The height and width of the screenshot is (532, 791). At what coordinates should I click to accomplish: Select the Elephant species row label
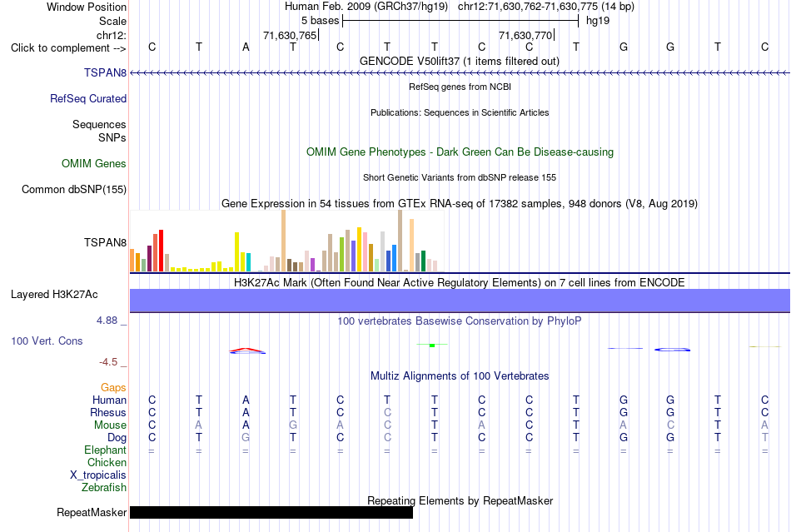pyautogui.click(x=105, y=450)
